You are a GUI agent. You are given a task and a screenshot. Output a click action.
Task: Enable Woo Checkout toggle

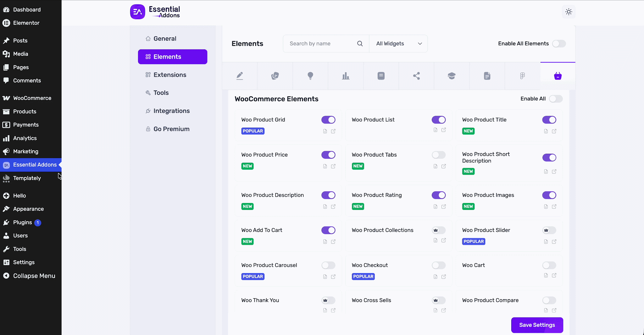[439, 265]
